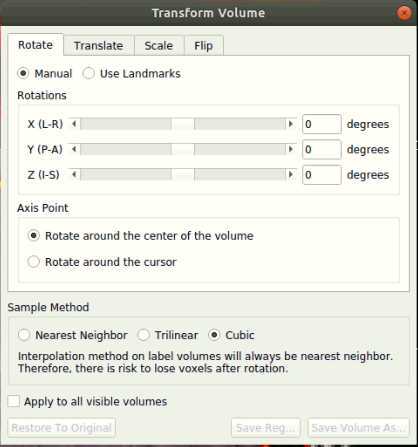Viewport: 418px width, 447px height.
Task: Click left arrow of Z (I-S) slider
Action: [x=74, y=174]
